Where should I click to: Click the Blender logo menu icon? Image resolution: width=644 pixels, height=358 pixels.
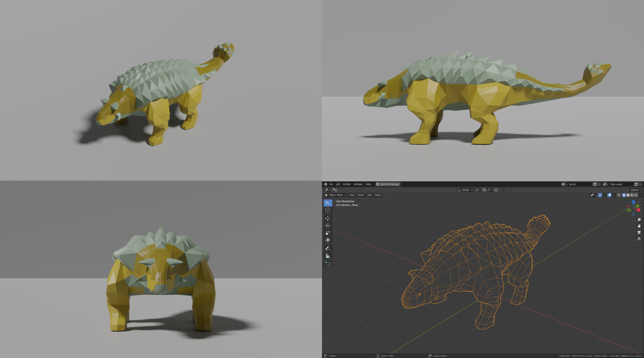[325, 184]
